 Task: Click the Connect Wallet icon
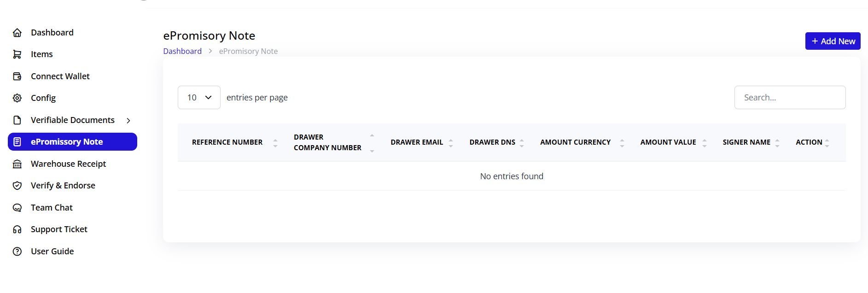(x=17, y=76)
